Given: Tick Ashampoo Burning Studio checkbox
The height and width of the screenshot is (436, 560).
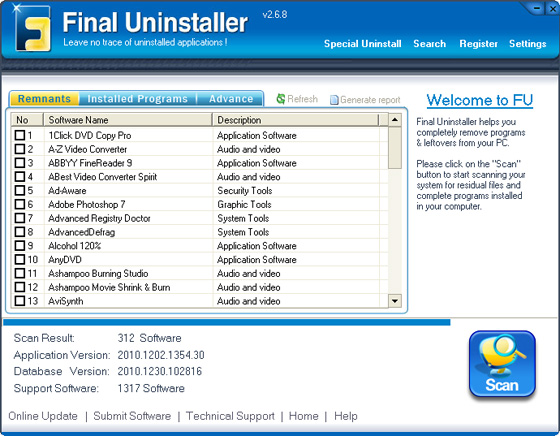Looking at the screenshot, I should (x=20, y=273).
